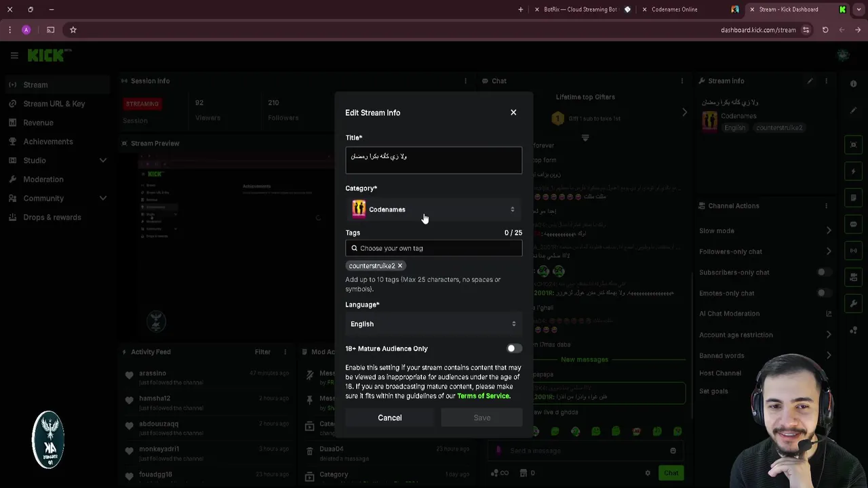Close the Edit Stream Info dialog
Screen dimensions: 868x488
click(513, 113)
